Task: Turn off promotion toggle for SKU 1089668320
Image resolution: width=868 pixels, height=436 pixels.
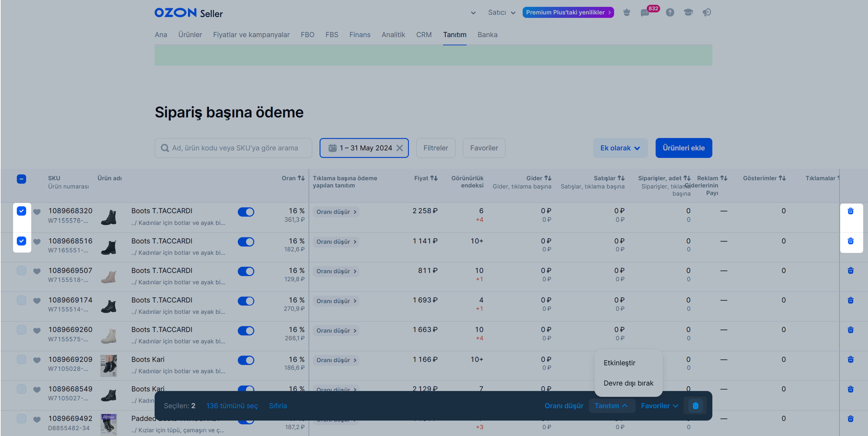Action: 246,212
